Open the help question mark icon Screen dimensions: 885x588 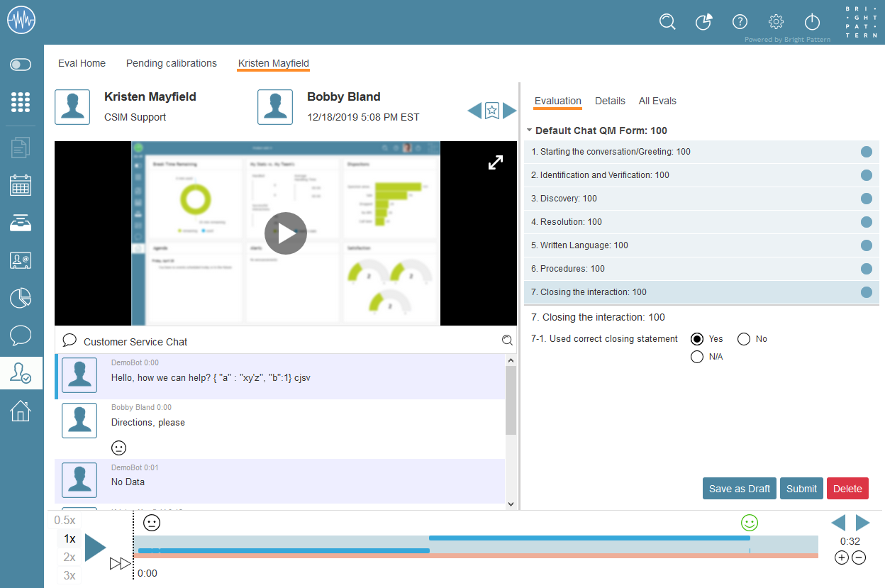click(740, 22)
